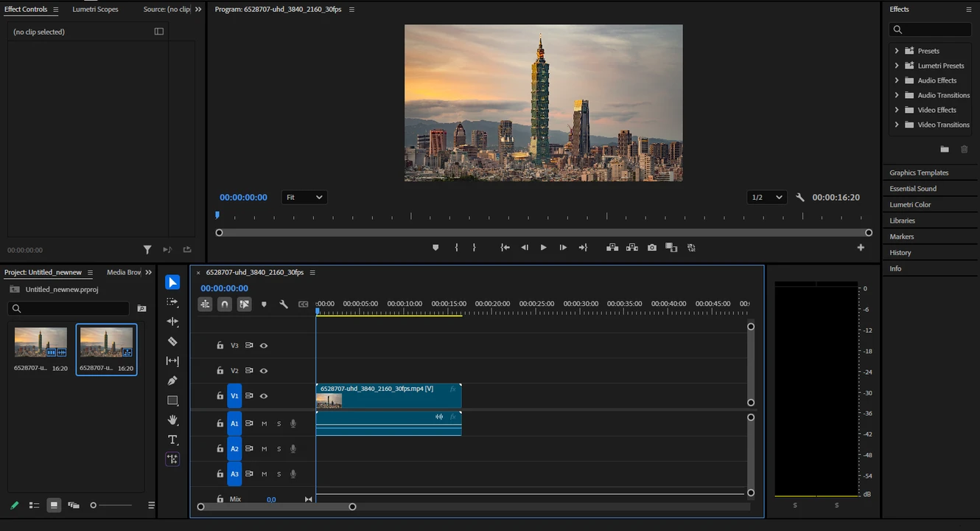
Task: Enable voice-over record on A3
Action: point(293,474)
